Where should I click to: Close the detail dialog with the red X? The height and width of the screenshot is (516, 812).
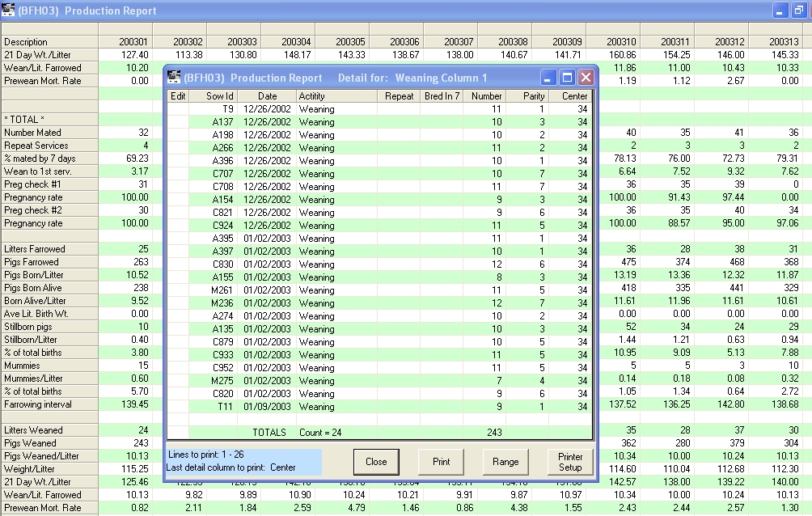tap(586, 78)
